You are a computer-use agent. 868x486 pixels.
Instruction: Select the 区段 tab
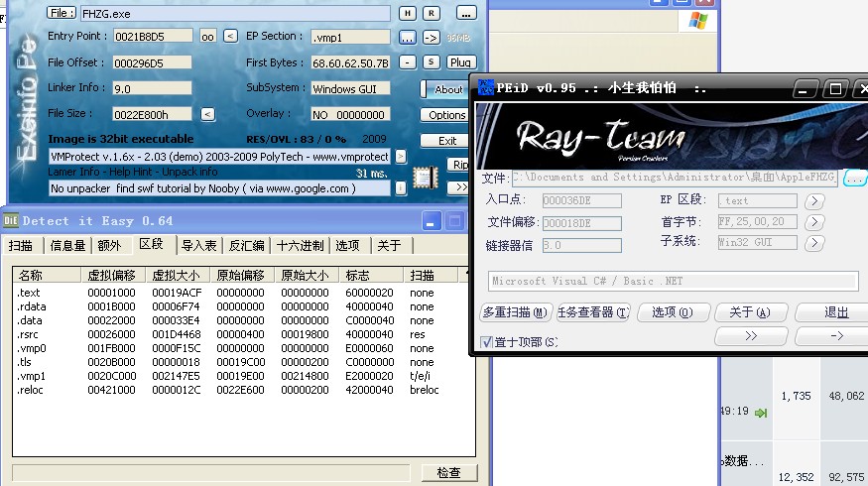tap(151, 244)
